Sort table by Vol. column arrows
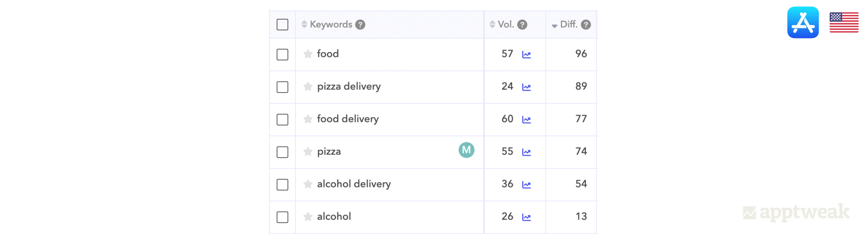 pyautogui.click(x=492, y=24)
